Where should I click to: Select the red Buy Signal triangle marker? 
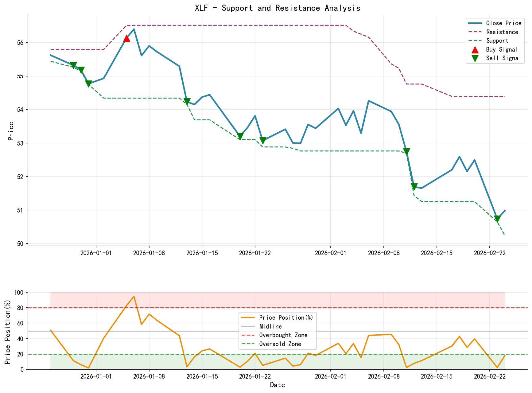tap(127, 38)
